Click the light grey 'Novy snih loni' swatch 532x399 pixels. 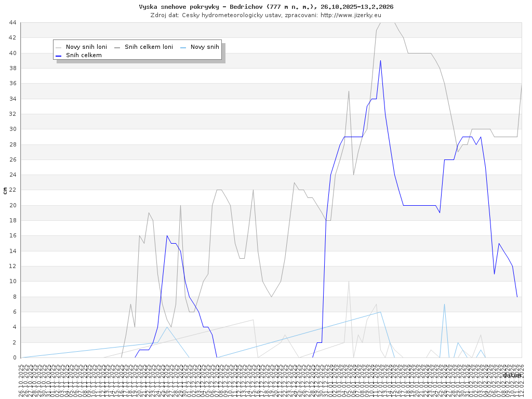click(x=59, y=47)
